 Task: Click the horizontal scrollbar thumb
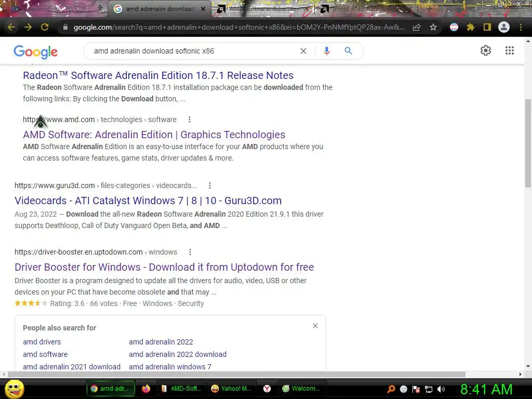(x=236, y=374)
